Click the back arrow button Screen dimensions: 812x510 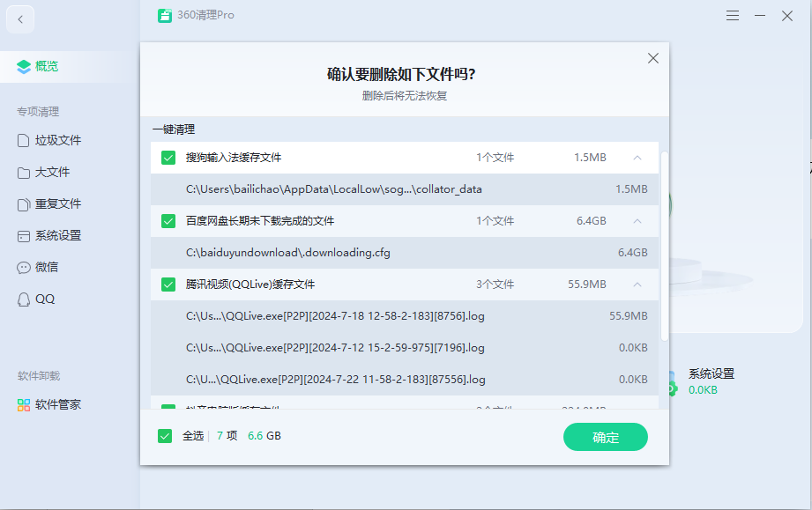coord(20,19)
